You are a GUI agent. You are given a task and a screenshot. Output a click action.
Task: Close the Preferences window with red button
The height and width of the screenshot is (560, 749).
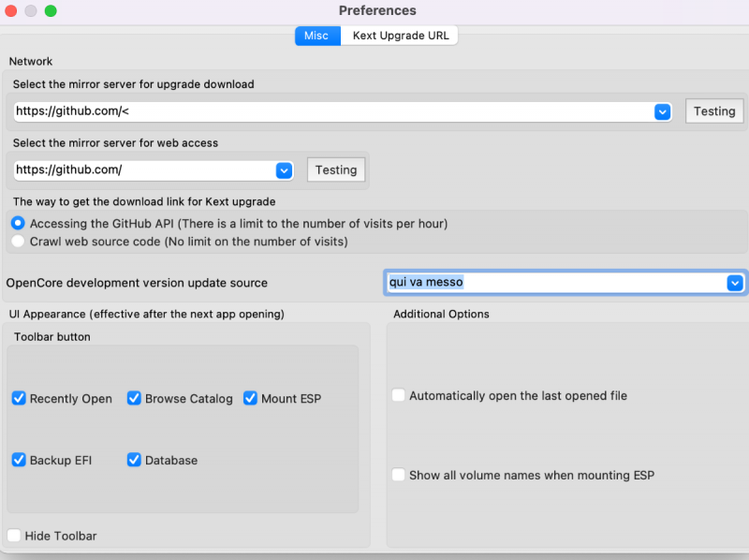coord(11,10)
